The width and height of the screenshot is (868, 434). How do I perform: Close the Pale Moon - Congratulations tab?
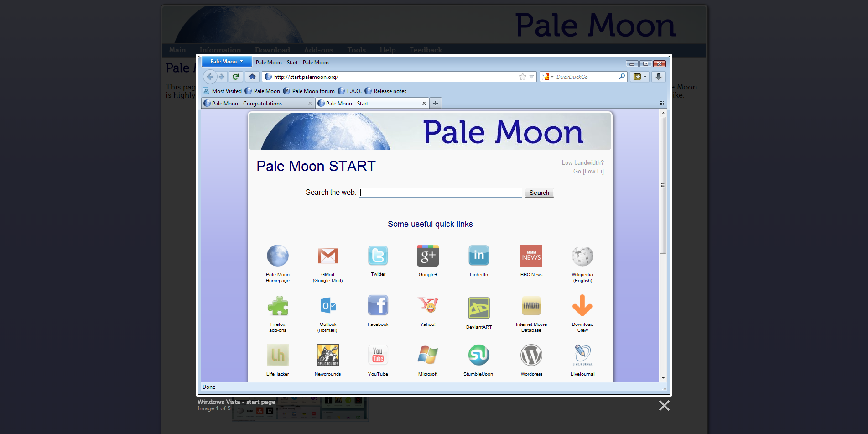[x=310, y=103]
